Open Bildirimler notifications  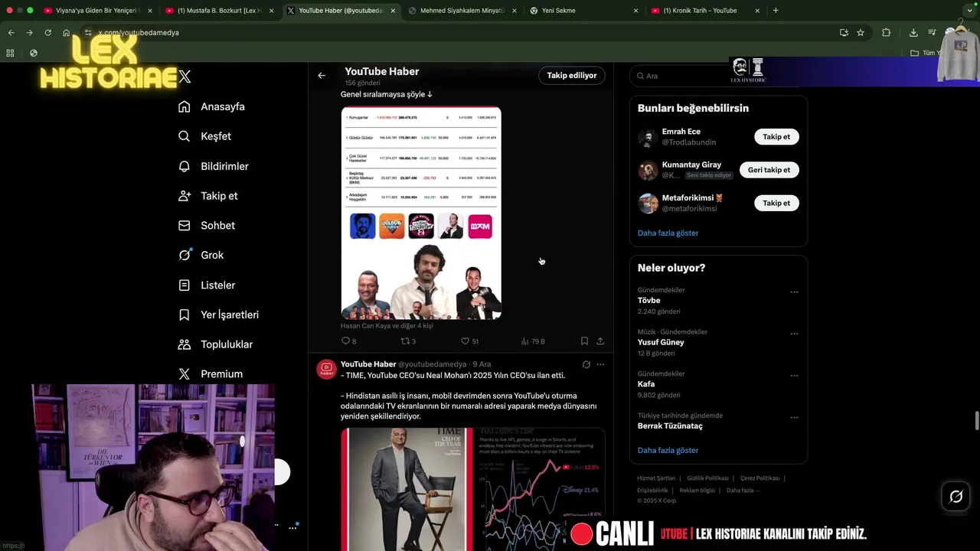[213, 166]
